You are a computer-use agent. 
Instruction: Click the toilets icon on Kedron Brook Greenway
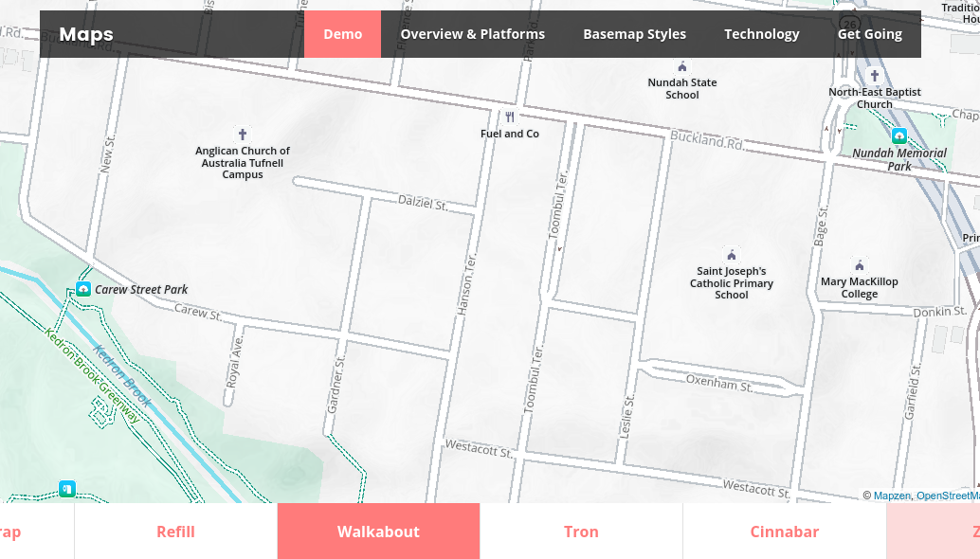[x=66, y=489]
